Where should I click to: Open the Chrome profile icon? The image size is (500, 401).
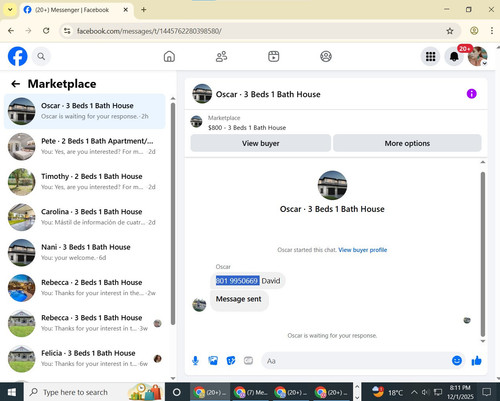474,31
